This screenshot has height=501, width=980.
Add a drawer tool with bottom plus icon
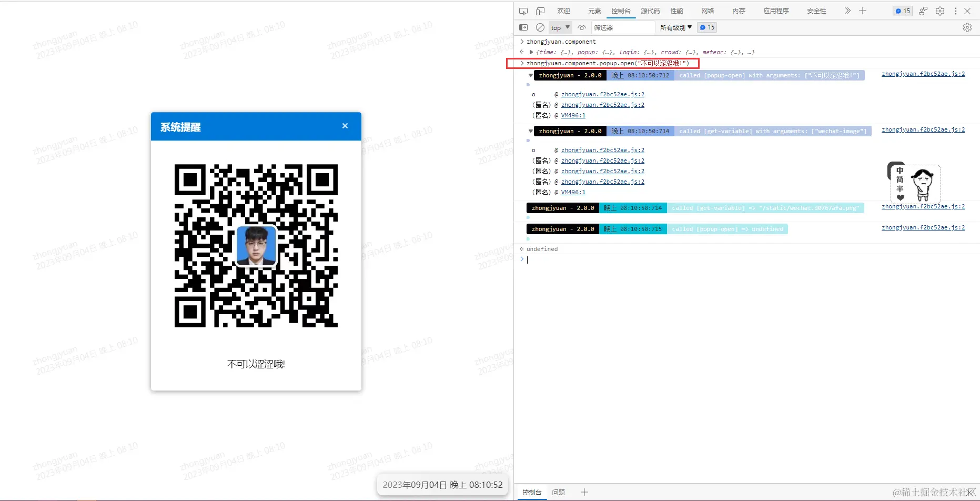pos(584,492)
